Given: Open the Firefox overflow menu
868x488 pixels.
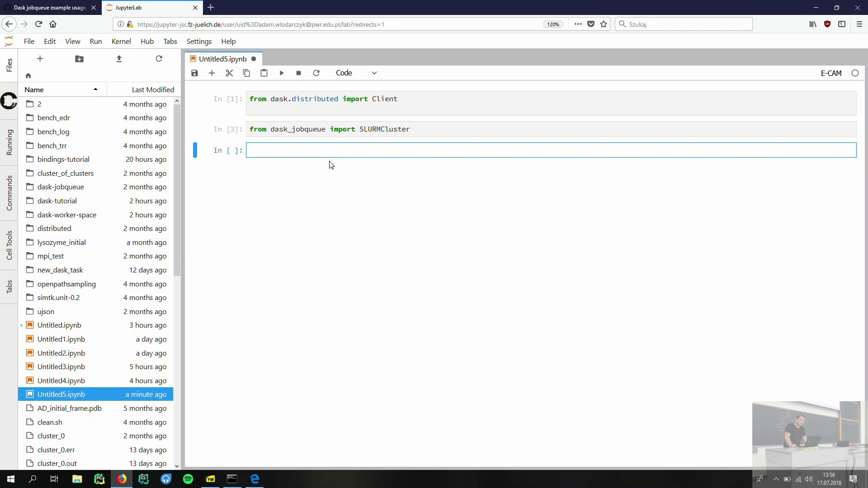Looking at the screenshot, I should [x=578, y=24].
